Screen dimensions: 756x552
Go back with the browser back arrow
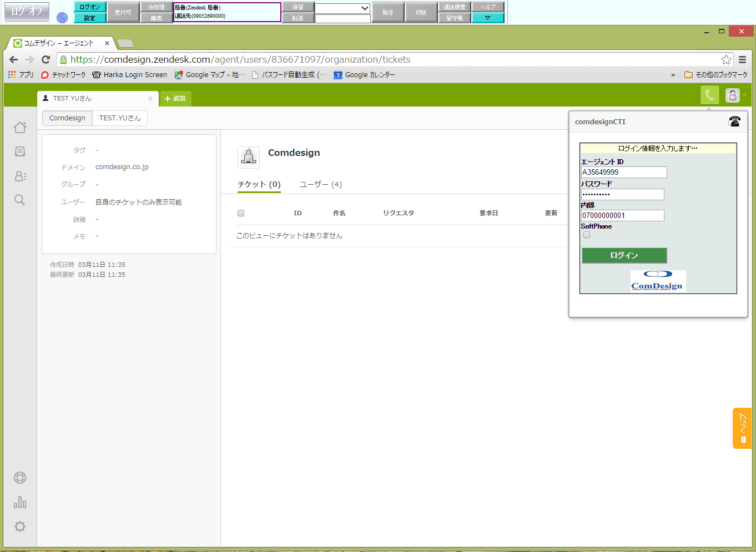tap(14, 59)
